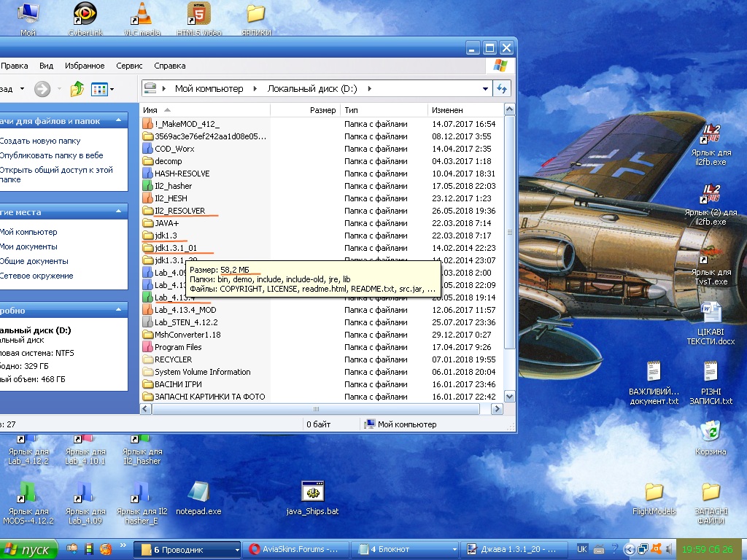The image size is (747, 560).
Task: Click the Создать новую папку link
Action: coord(40,141)
